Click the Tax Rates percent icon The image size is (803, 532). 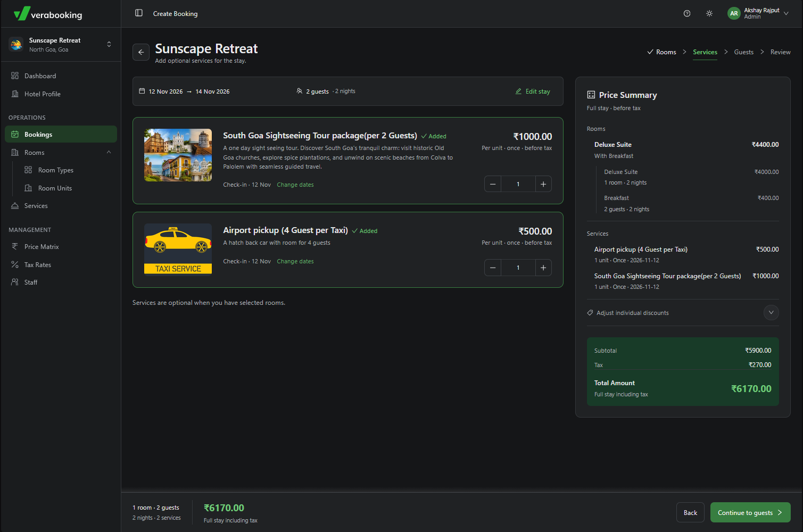(15, 264)
